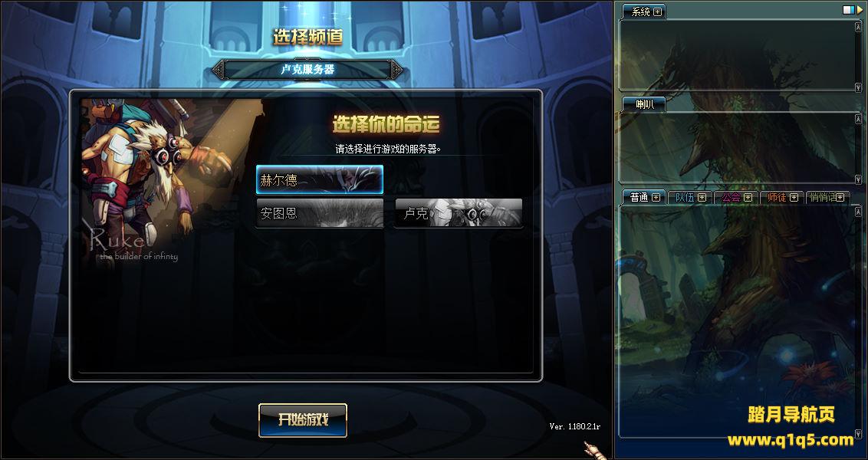The image size is (868, 460).
Task: Open the 卢克服务器 server selector banner
Action: [x=307, y=70]
